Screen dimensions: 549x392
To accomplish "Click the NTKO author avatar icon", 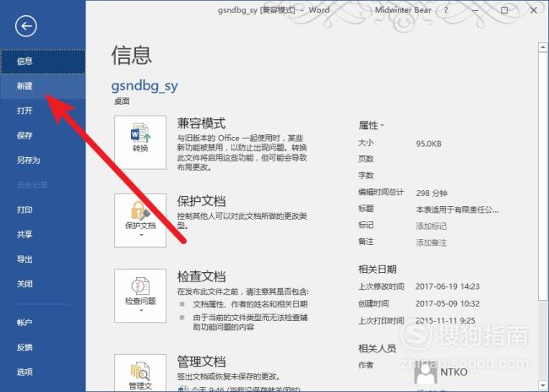I will [425, 372].
